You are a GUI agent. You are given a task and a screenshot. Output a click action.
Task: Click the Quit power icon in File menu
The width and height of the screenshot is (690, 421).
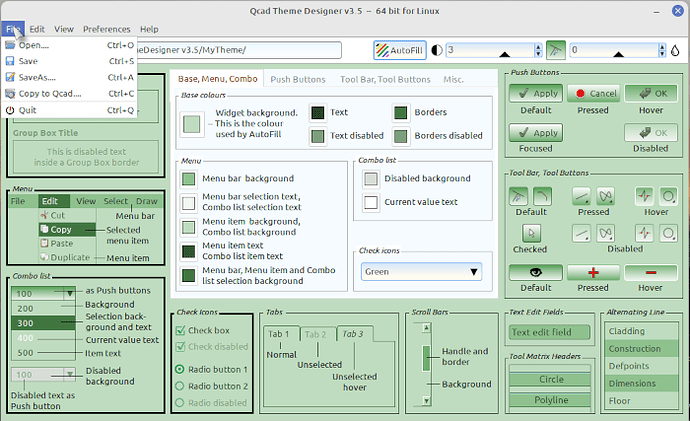click(x=11, y=110)
